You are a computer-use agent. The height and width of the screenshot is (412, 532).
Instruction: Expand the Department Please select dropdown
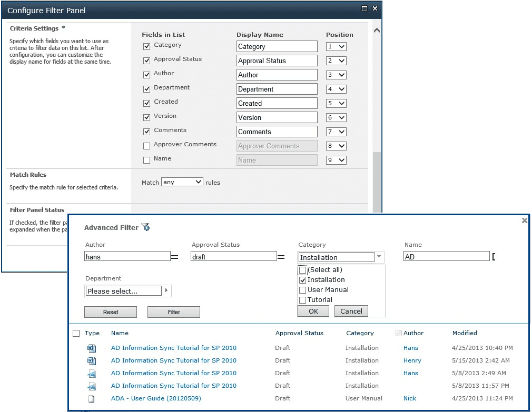166,290
